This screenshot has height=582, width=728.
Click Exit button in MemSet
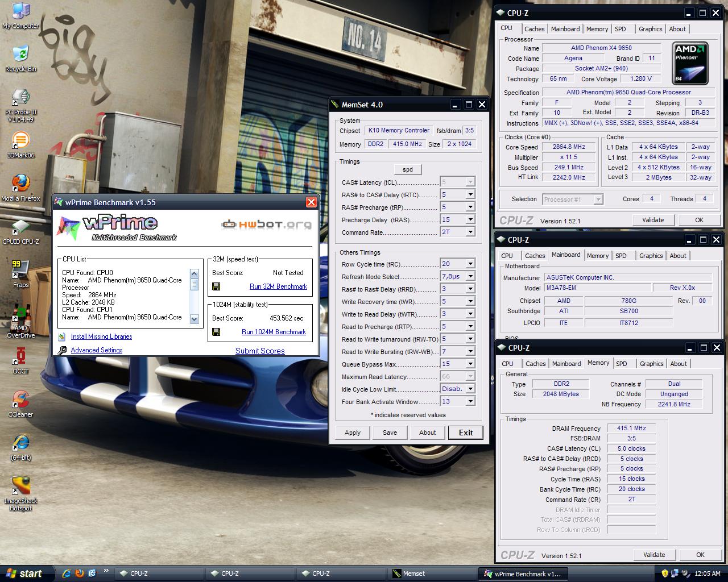(466, 433)
